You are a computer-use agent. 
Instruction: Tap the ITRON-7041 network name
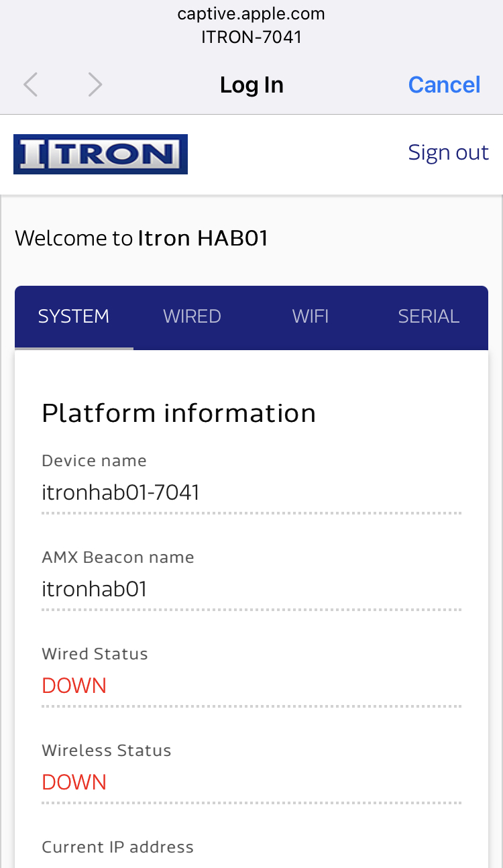[251, 37]
